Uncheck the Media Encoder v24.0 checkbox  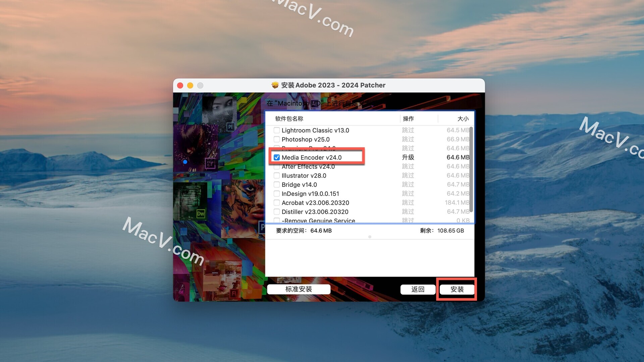click(277, 158)
